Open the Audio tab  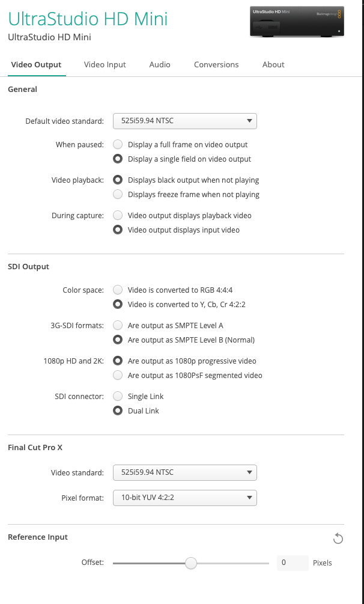coord(160,64)
